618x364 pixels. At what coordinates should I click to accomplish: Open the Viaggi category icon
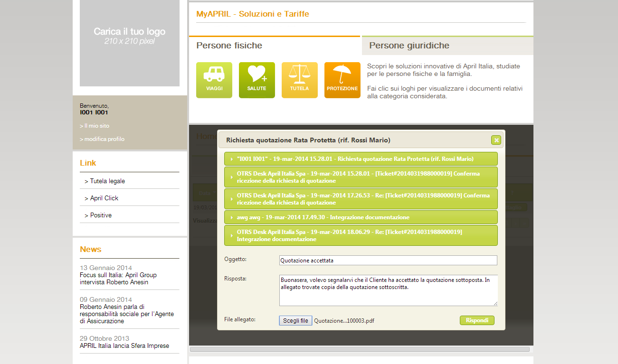[x=214, y=80]
